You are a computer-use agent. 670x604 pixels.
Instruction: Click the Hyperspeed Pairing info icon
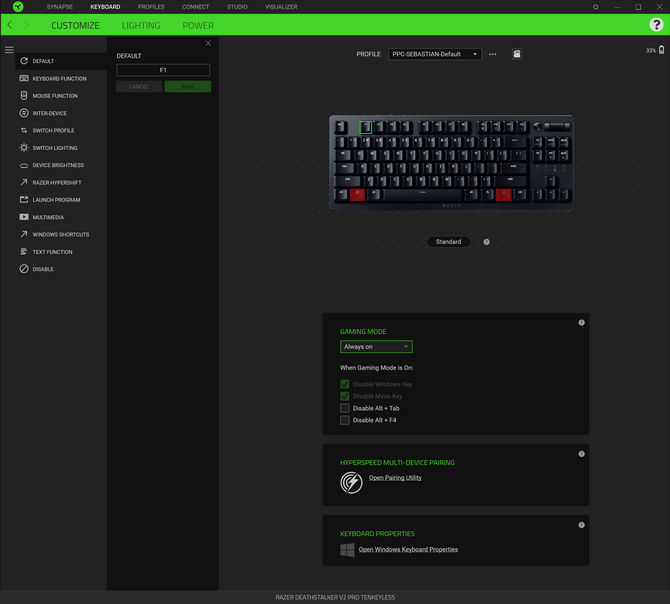coord(581,454)
